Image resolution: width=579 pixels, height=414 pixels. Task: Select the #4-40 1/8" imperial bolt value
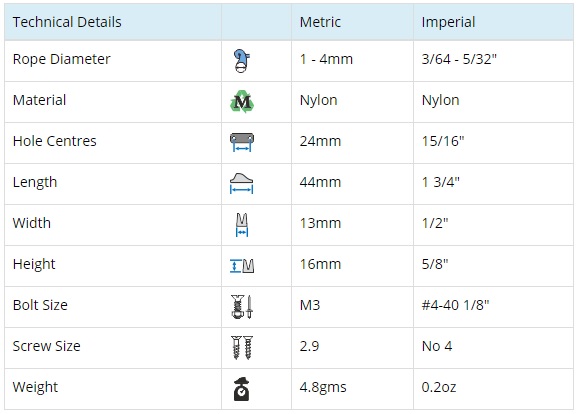(x=455, y=305)
